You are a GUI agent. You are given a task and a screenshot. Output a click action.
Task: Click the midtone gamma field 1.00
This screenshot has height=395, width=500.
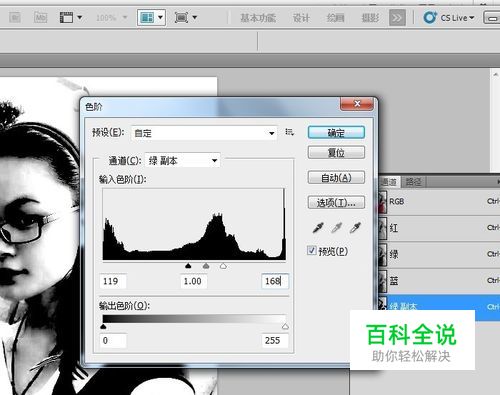pos(194,281)
